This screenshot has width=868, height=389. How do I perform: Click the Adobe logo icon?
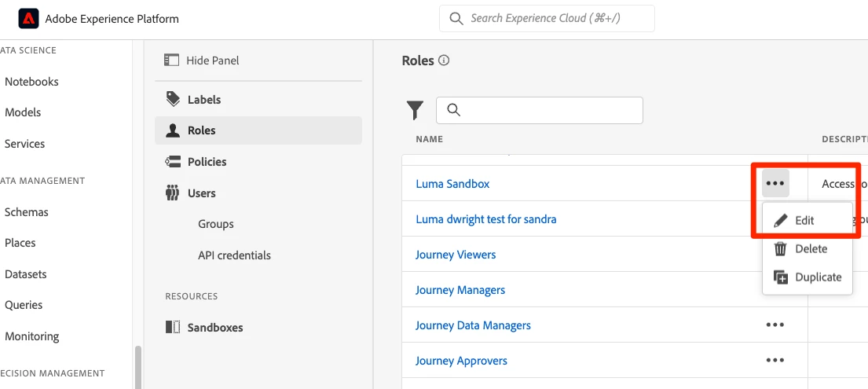tap(28, 18)
